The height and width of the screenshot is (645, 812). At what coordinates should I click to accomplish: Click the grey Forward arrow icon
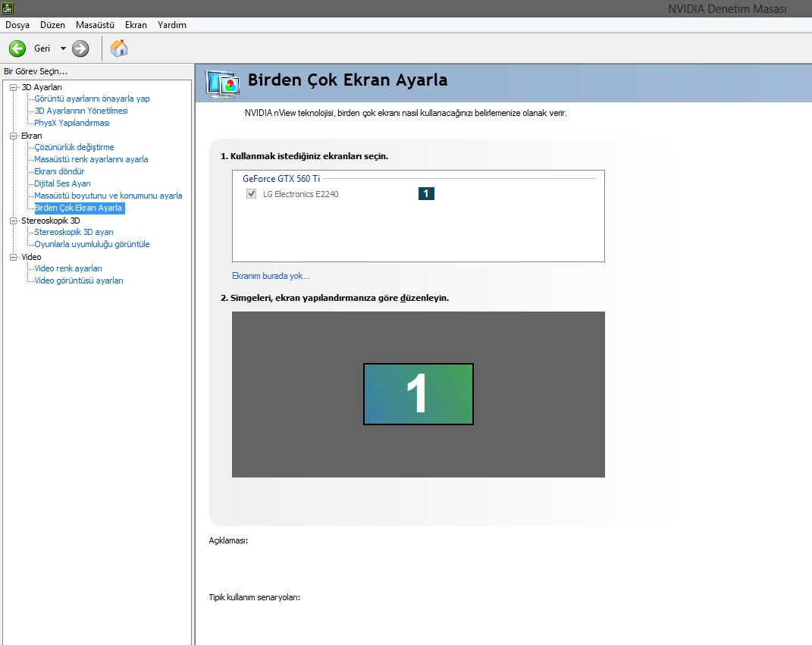tap(80, 49)
